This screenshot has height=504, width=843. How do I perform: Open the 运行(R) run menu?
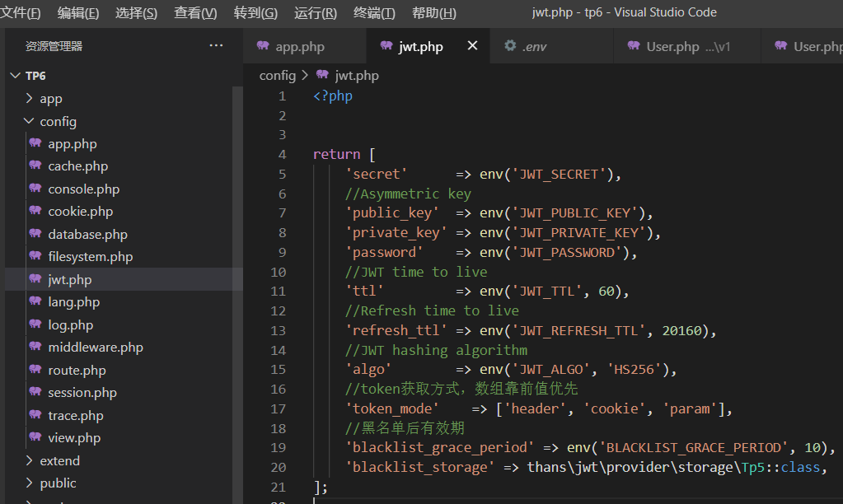[x=316, y=13]
